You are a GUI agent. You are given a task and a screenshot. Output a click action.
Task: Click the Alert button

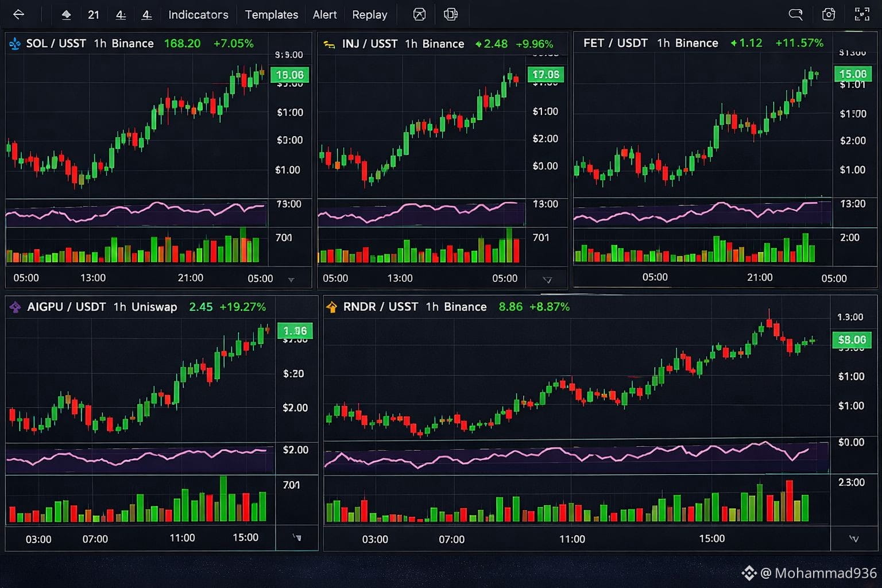click(324, 15)
